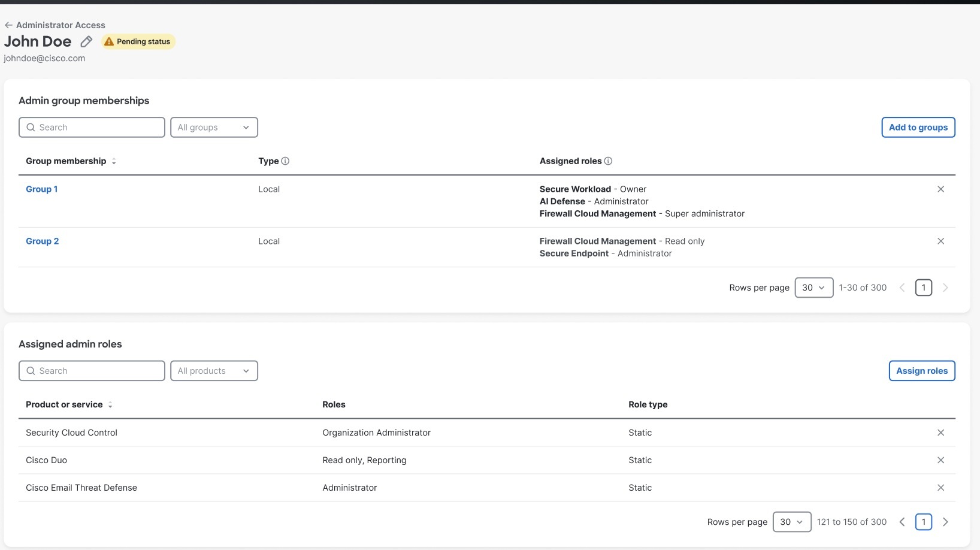The height and width of the screenshot is (550, 980).
Task: Click Organization Administrator role cell
Action: [376, 433]
